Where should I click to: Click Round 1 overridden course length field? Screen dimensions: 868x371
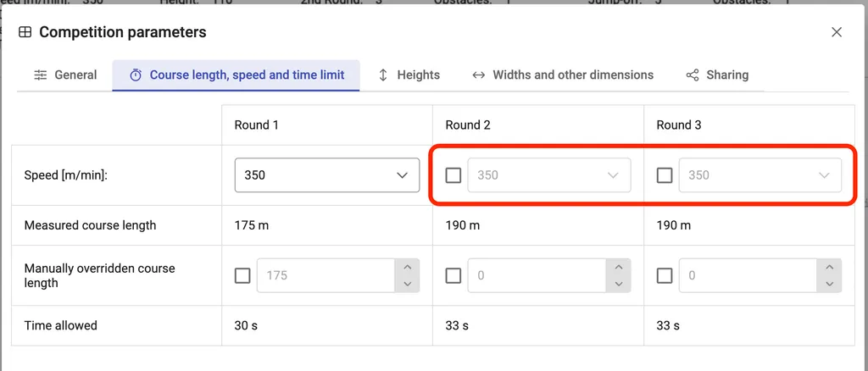point(326,275)
